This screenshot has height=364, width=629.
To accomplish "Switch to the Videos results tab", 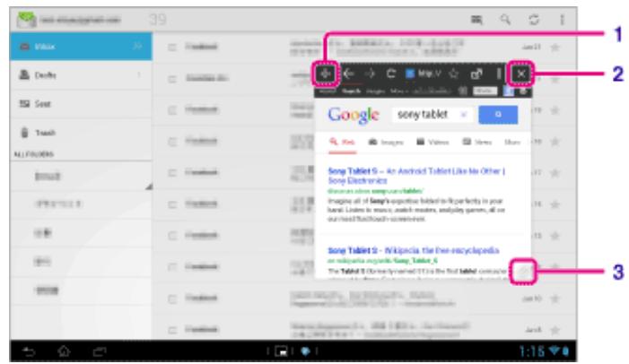I will pos(432,143).
